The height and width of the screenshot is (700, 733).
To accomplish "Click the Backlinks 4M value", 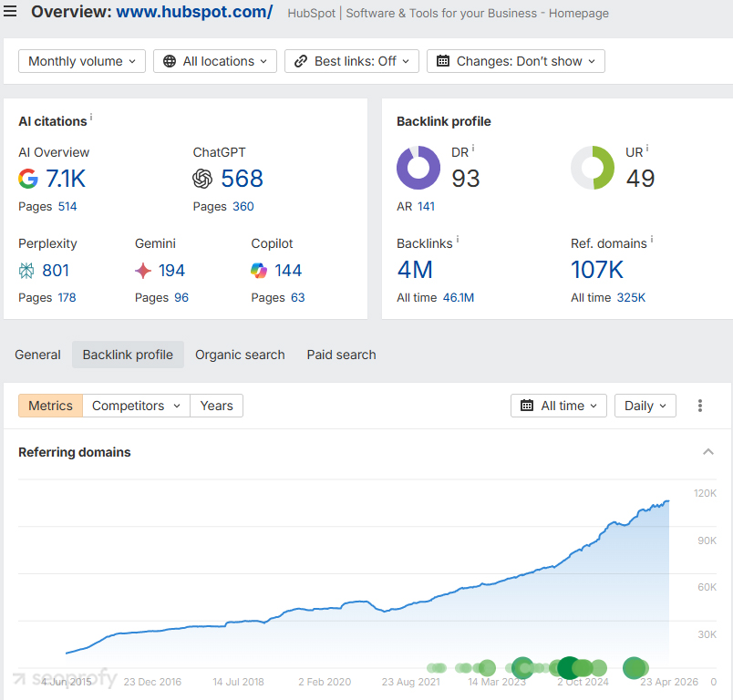I will click(x=415, y=270).
